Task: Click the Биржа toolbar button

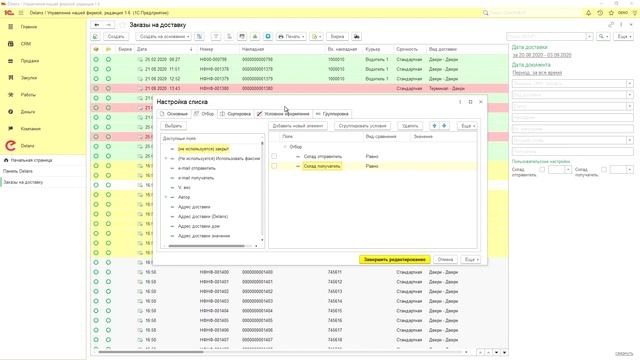Action: pyautogui.click(x=337, y=37)
